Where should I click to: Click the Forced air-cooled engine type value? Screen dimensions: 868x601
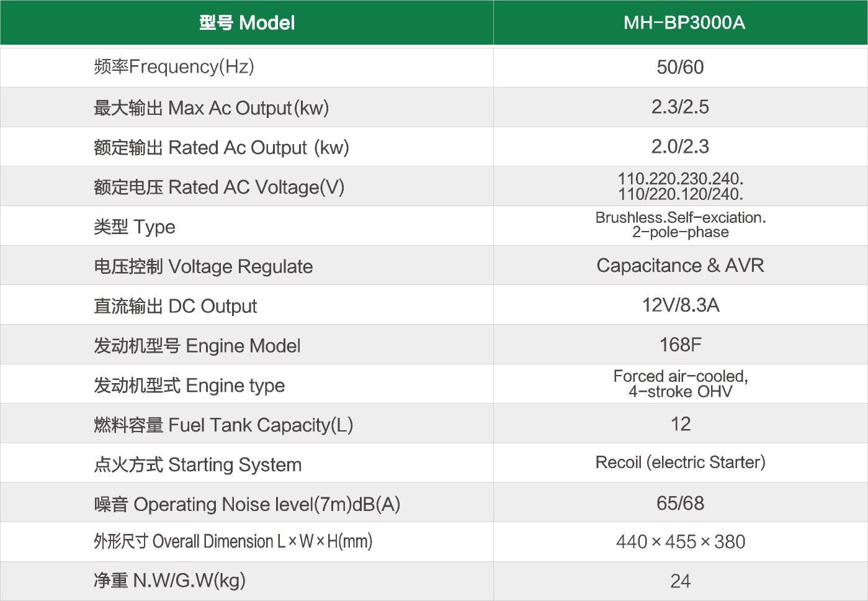(x=680, y=384)
